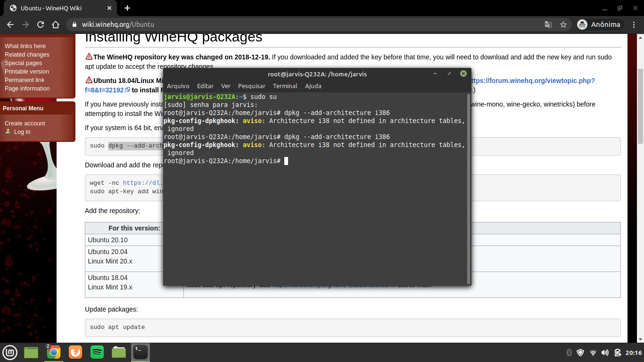Click the terminal window scrollbar

click(468, 189)
